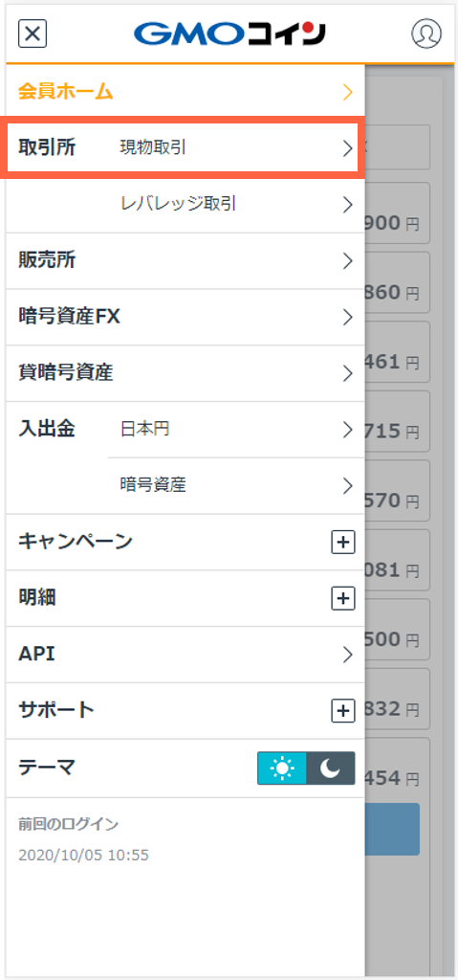Click the chevron arrow beside 販売所
Screen dimensions: 458x980
click(x=348, y=261)
